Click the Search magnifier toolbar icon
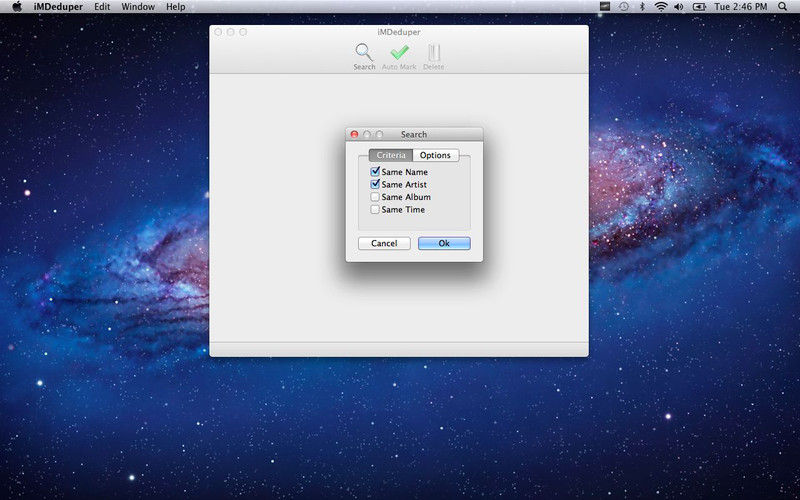The image size is (800, 500). [x=364, y=53]
